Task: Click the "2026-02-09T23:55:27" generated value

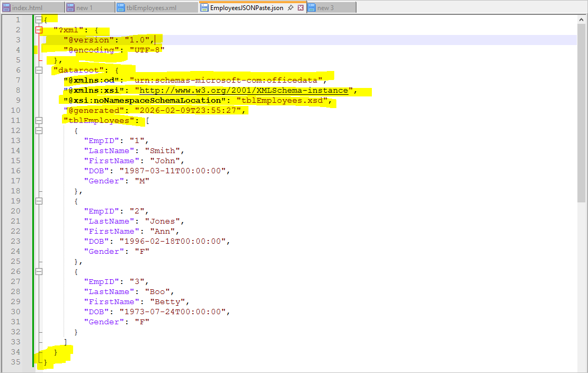Action: pyautogui.click(x=188, y=111)
